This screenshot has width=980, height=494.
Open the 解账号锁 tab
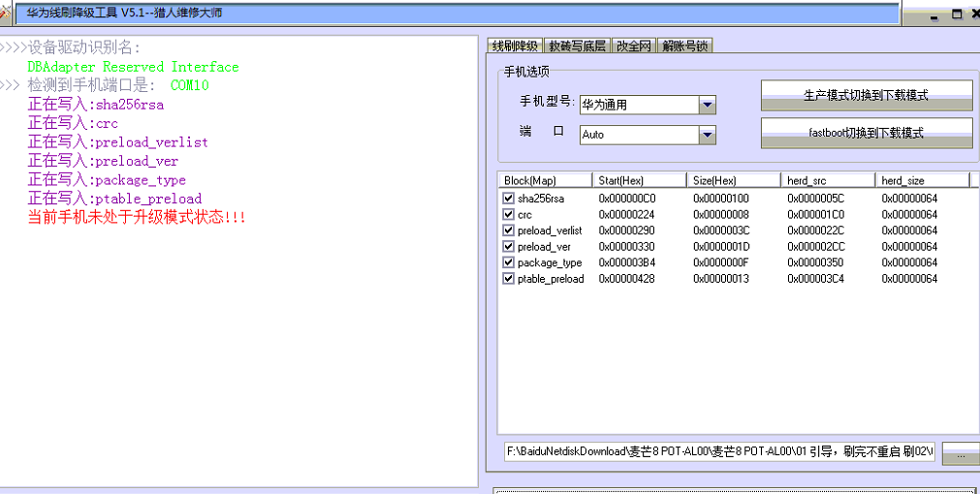tap(685, 46)
